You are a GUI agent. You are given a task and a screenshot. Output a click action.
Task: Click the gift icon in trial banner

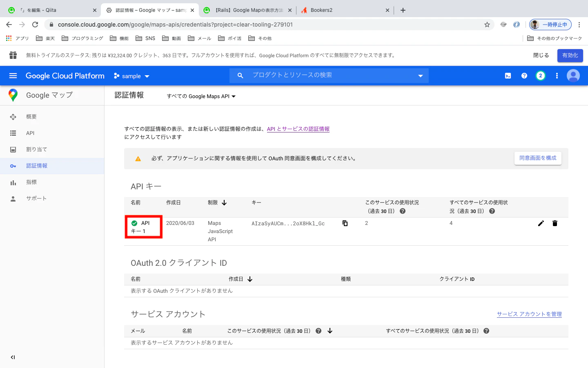tap(13, 55)
